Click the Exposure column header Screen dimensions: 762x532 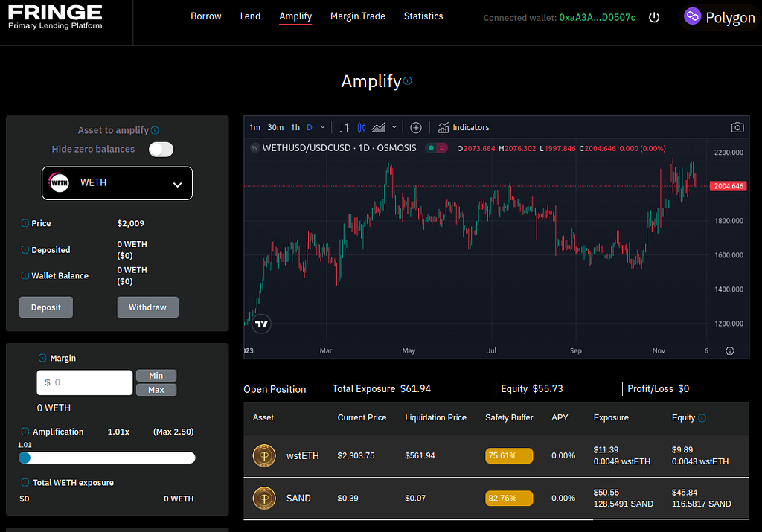pyautogui.click(x=611, y=418)
